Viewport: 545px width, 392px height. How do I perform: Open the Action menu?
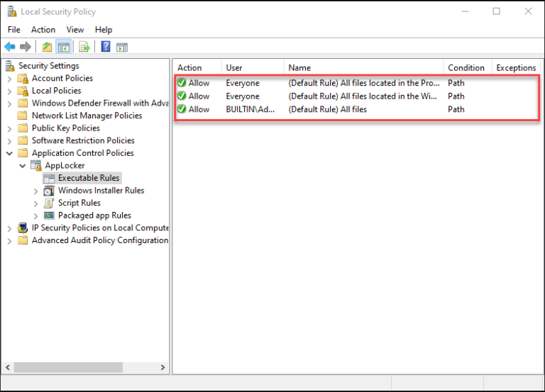(x=43, y=30)
